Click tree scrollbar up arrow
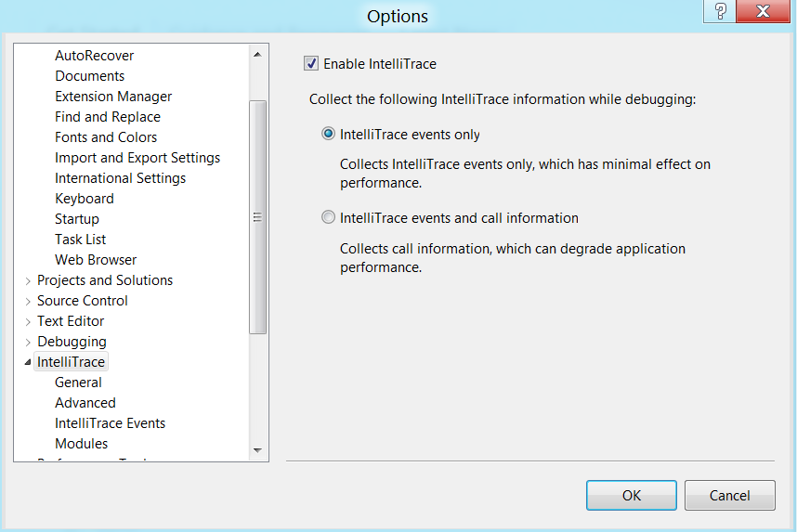Image resolution: width=797 pixels, height=532 pixels. 257,55
